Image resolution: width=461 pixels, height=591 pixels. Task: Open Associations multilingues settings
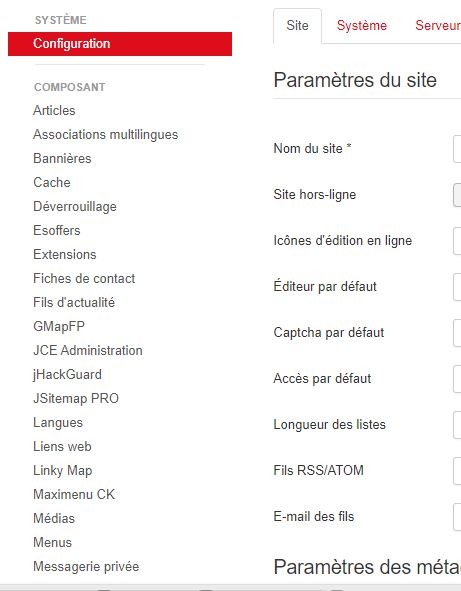click(106, 135)
